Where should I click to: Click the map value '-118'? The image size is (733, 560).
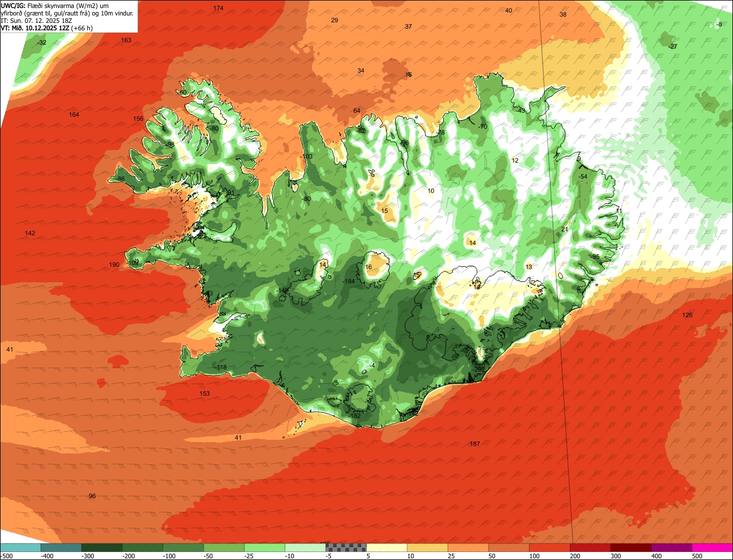[x=220, y=367]
